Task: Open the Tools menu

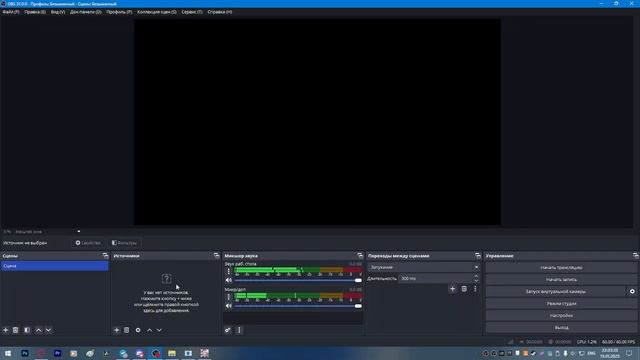Action: tap(192, 12)
